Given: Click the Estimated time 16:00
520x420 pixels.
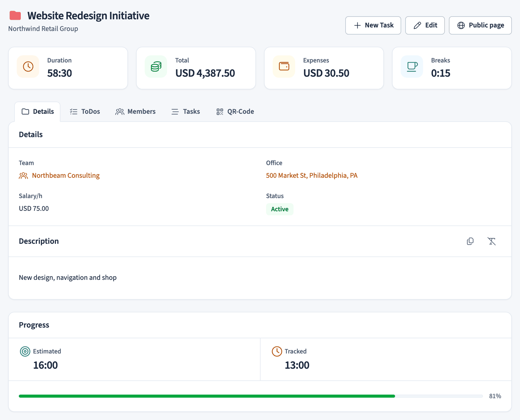Looking at the screenshot, I should pos(45,365).
